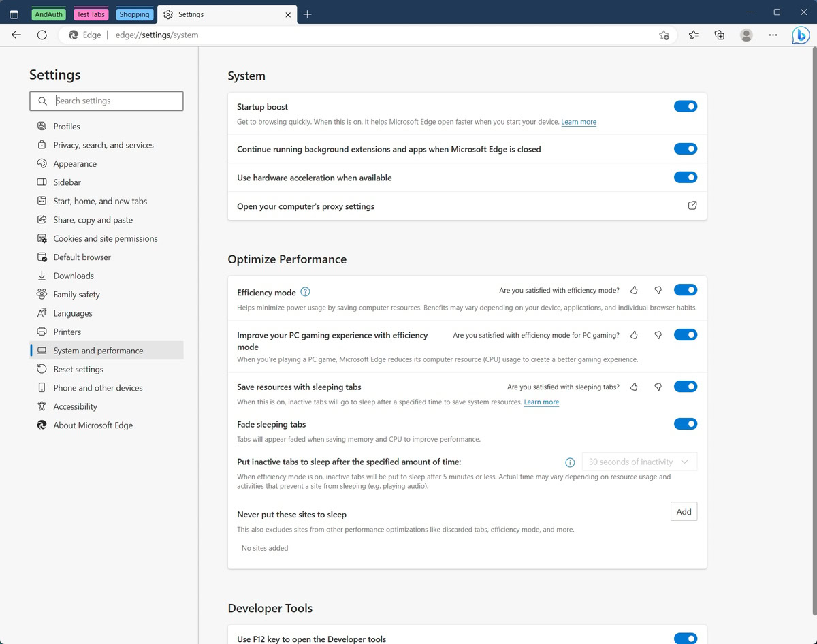817x644 pixels.
Task: Open the 30 seconds of inactivity dropdown
Action: click(639, 462)
